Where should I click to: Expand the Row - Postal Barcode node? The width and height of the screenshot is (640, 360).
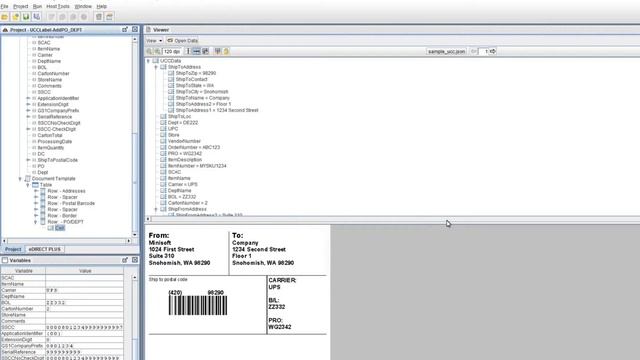(x=36, y=203)
